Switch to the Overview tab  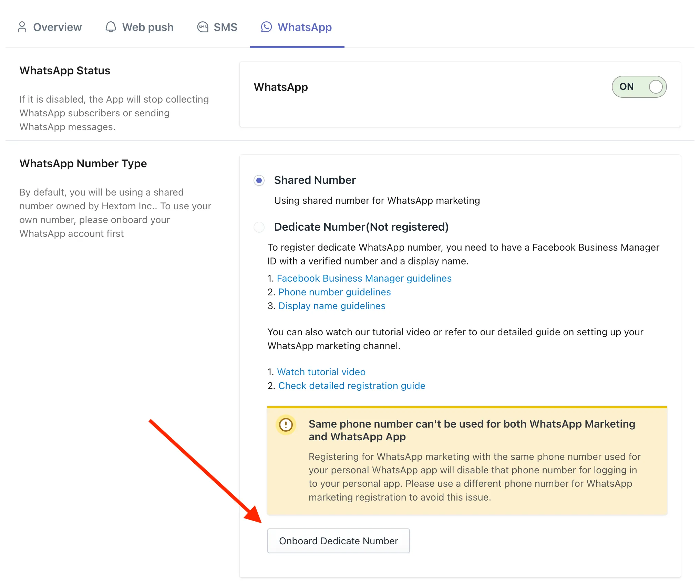[x=50, y=27]
